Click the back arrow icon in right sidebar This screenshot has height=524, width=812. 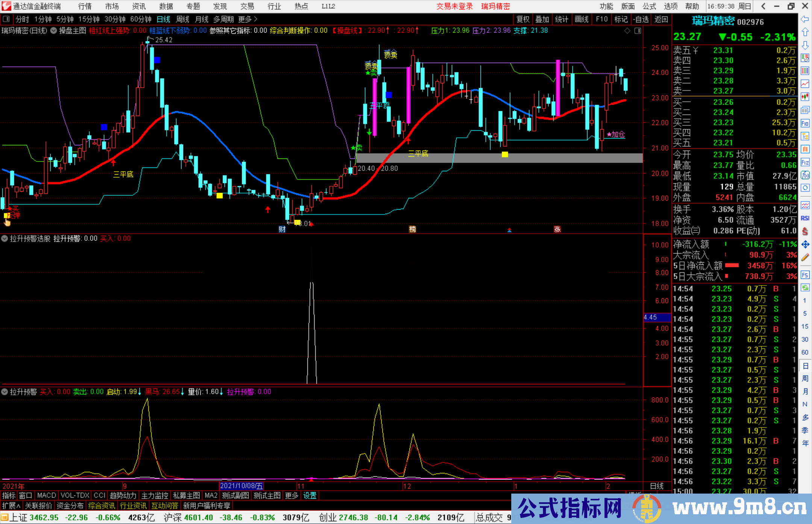[805, 19]
